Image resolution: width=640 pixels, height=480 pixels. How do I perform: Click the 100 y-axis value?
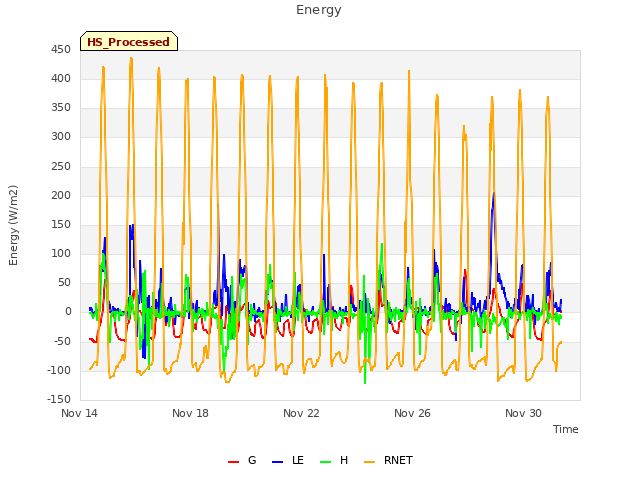click(x=61, y=253)
